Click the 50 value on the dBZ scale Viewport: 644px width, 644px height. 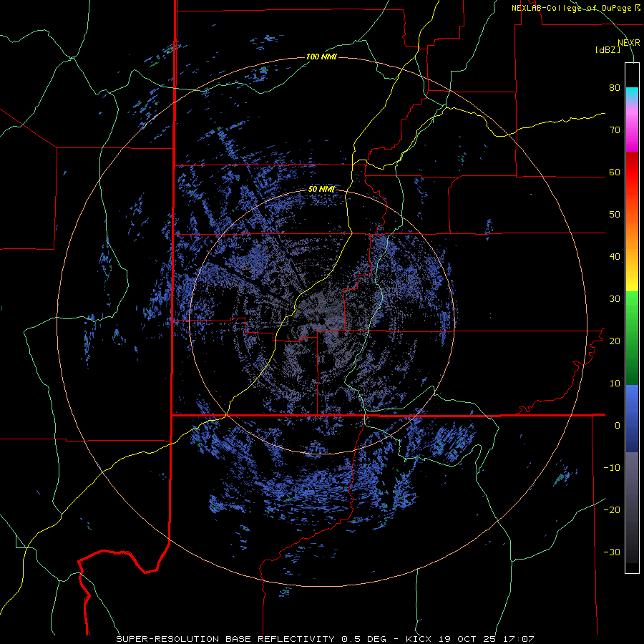[x=615, y=215]
